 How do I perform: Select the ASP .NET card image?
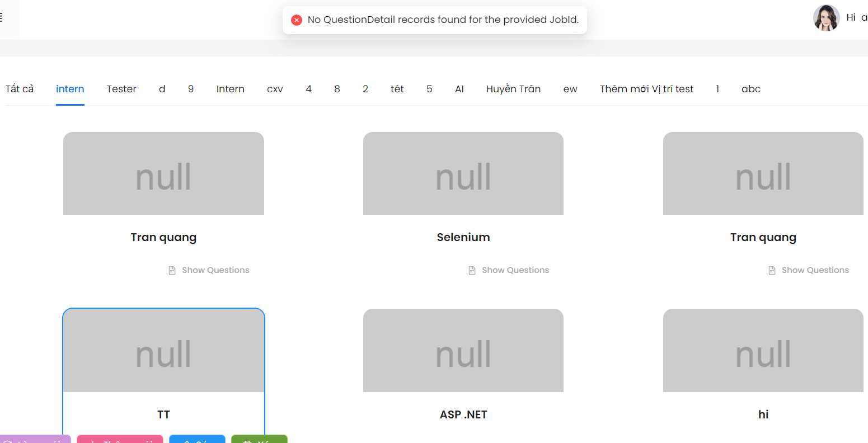(x=463, y=350)
